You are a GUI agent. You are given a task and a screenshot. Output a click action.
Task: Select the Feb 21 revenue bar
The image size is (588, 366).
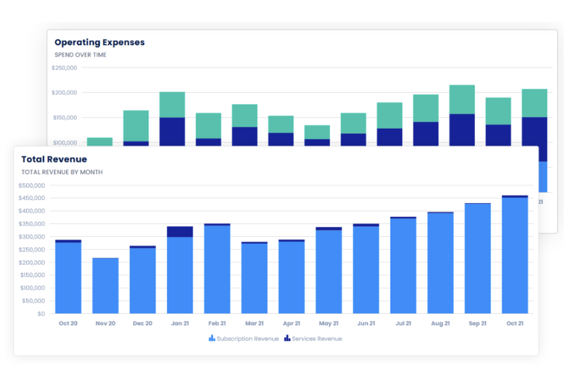pos(217,269)
